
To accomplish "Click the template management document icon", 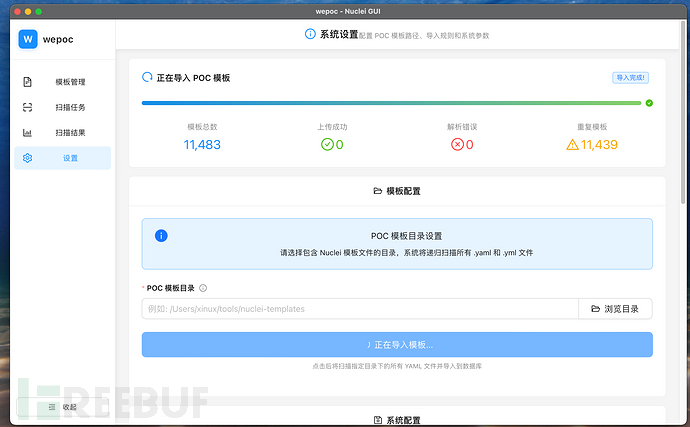I will tap(27, 82).
